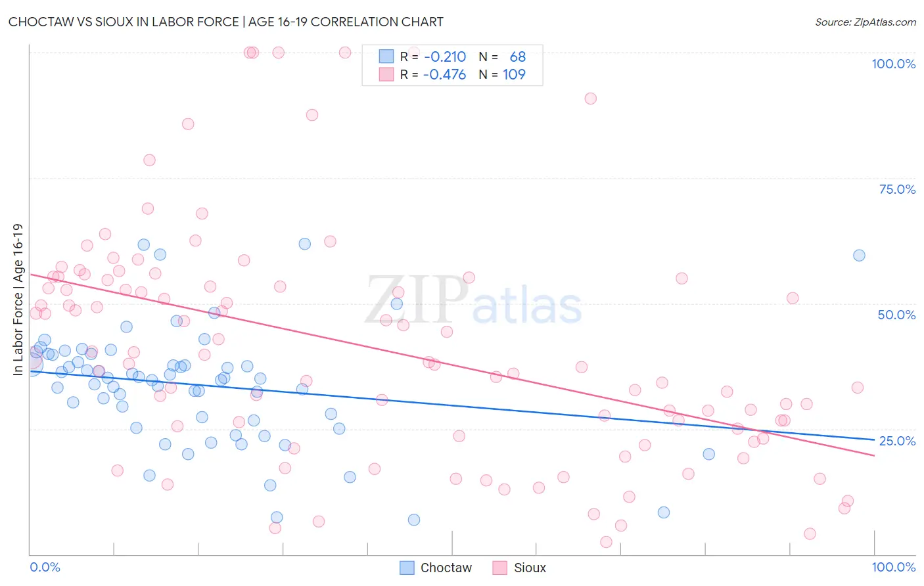The image size is (924, 586).
Task: Click the chart title text
Action: (x=226, y=22)
